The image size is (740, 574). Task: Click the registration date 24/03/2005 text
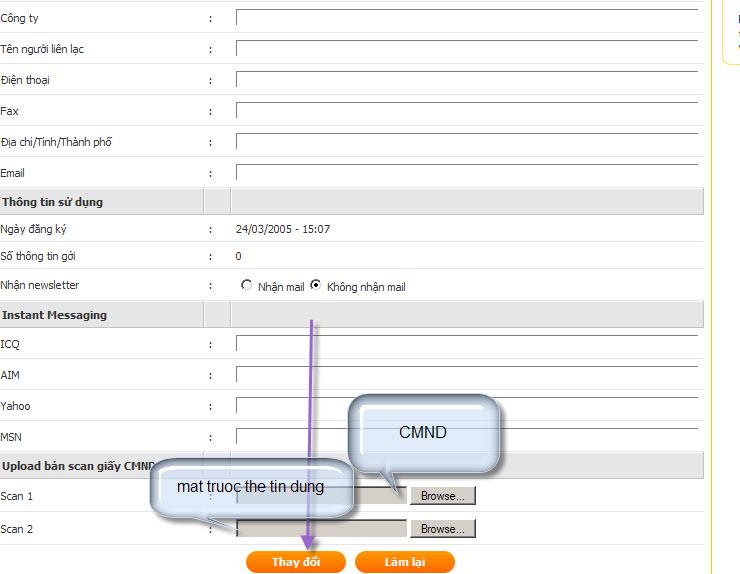pos(282,229)
